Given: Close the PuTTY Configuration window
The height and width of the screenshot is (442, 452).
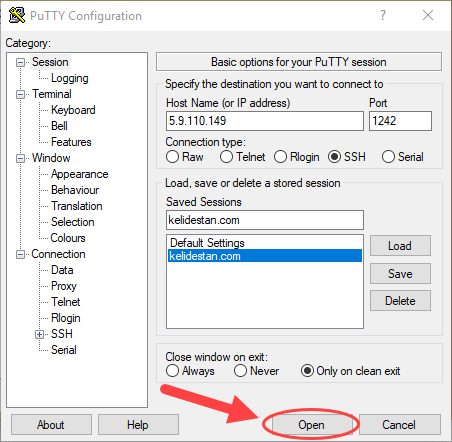Looking at the screenshot, I should point(428,15).
